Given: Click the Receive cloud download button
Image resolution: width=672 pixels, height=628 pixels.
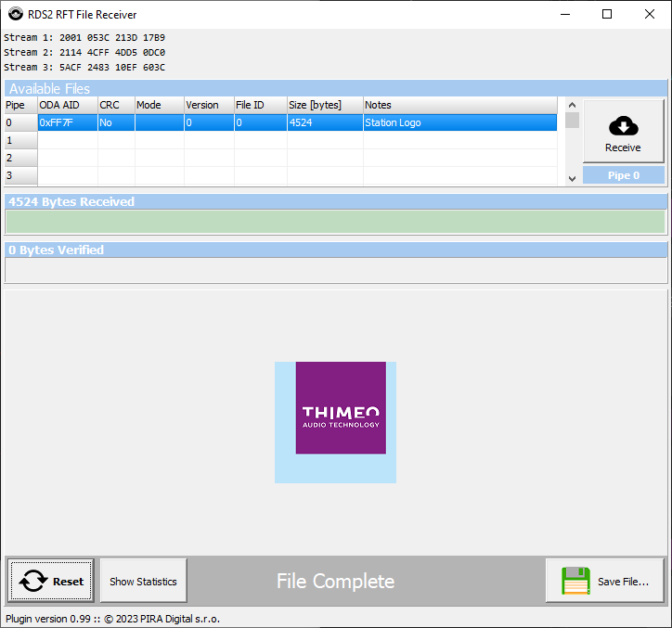Looking at the screenshot, I should tap(623, 132).
